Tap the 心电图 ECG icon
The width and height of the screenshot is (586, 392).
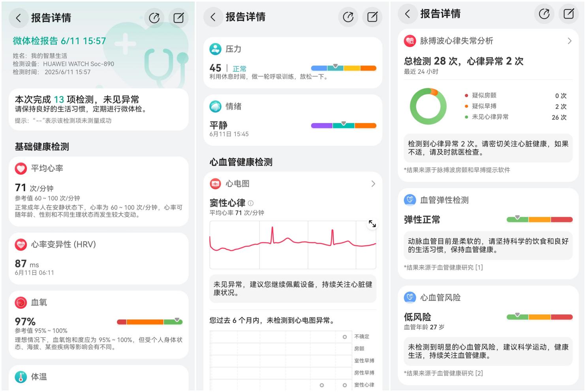[x=215, y=184]
